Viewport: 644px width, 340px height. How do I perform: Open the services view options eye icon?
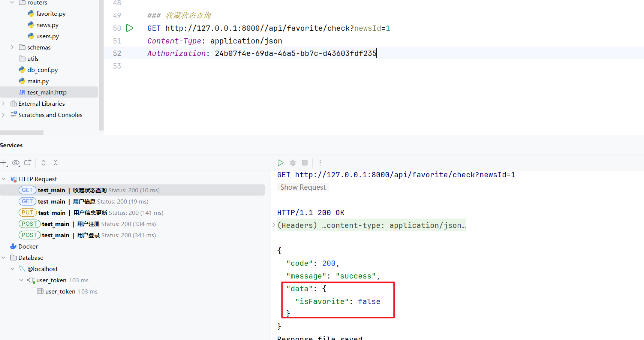click(x=16, y=163)
